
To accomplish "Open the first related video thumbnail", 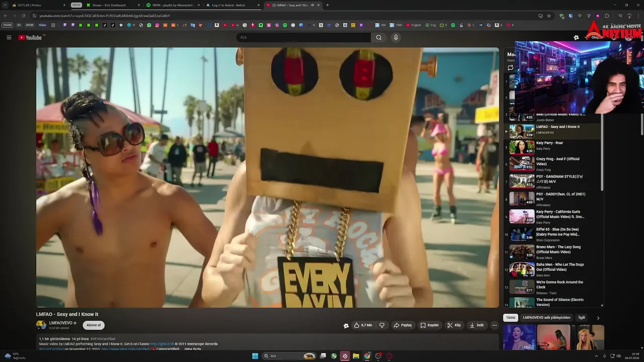I will [x=519, y=337].
